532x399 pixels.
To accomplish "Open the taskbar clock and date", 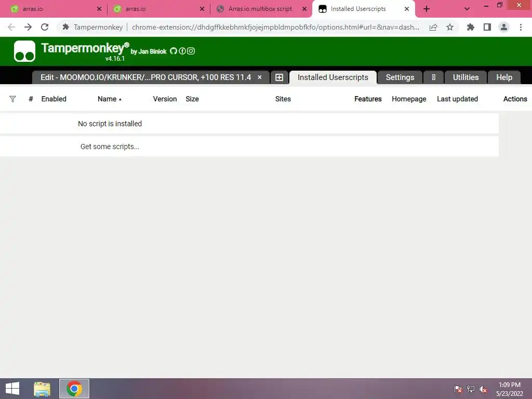I will 509,389.
